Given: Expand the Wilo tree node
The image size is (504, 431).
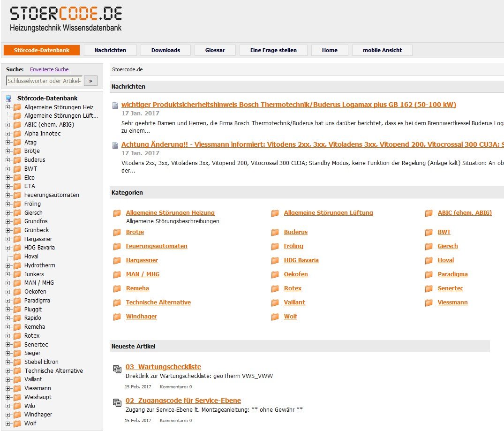Looking at the screenshot, I should (8, 406).
